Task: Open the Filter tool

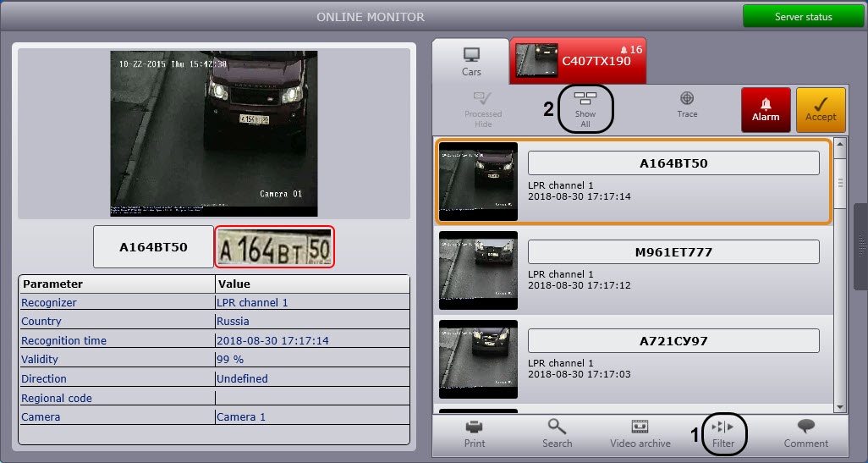Action: pos(723,433)
